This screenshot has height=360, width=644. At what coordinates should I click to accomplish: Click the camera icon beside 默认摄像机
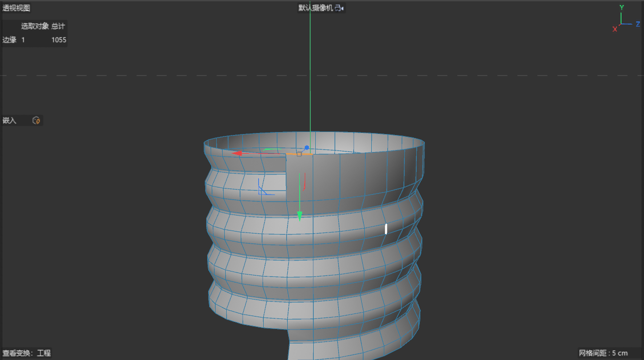(339, 8)
